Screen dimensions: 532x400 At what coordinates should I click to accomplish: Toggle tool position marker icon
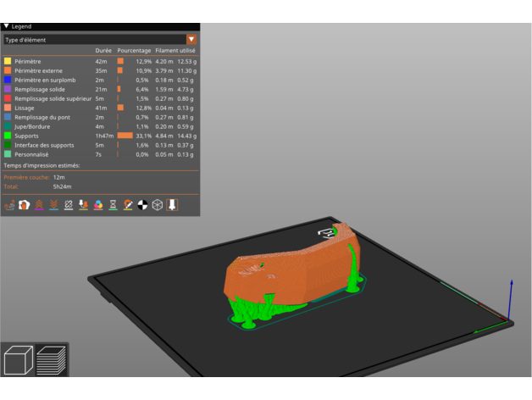click(172, 205)
